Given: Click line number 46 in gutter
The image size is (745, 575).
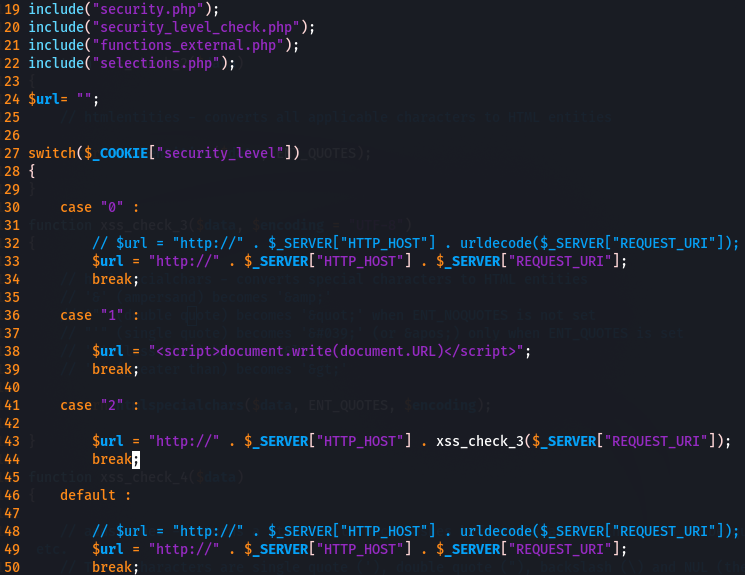Looking at the screenshot, I should point(12,495).
